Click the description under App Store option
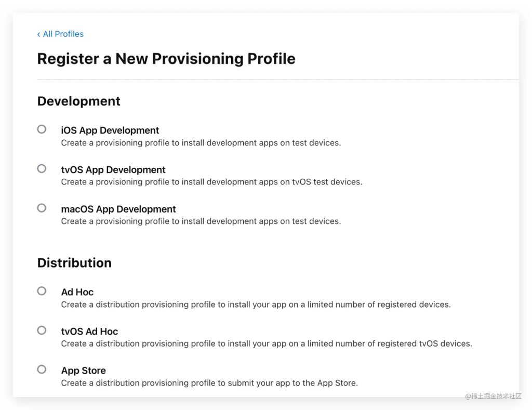 click(x=210, y=383)
